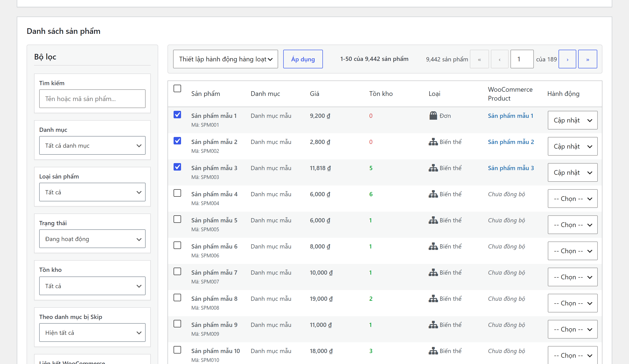
Task: Click the 'Danh sách sản phẩm' heading
Action: (63, 31)
